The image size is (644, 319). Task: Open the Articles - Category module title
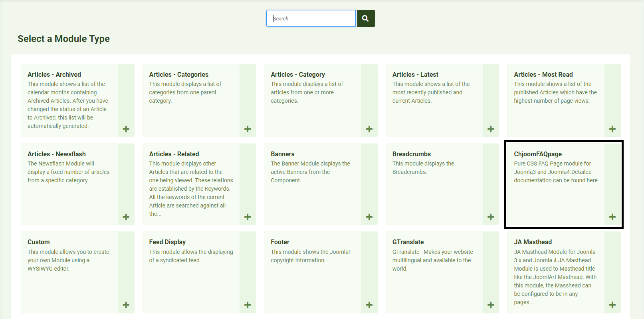click(298, 74)
